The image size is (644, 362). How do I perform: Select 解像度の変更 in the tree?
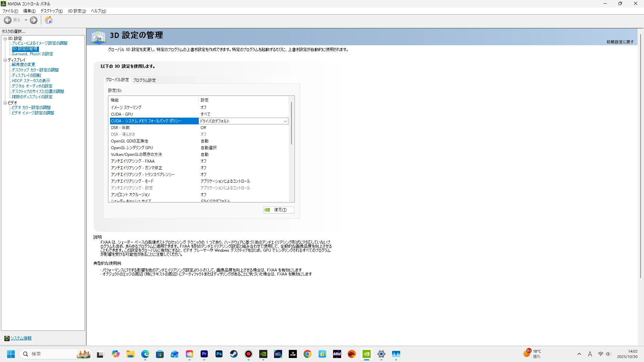(23, 65)
